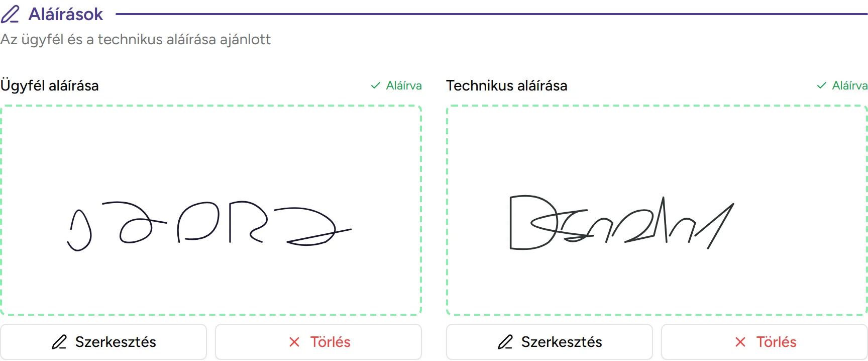This screenshot has height=361, width=868.
Task: Click the green checkmark beside technician's Aláírva status
Action: tap(822, 85)
